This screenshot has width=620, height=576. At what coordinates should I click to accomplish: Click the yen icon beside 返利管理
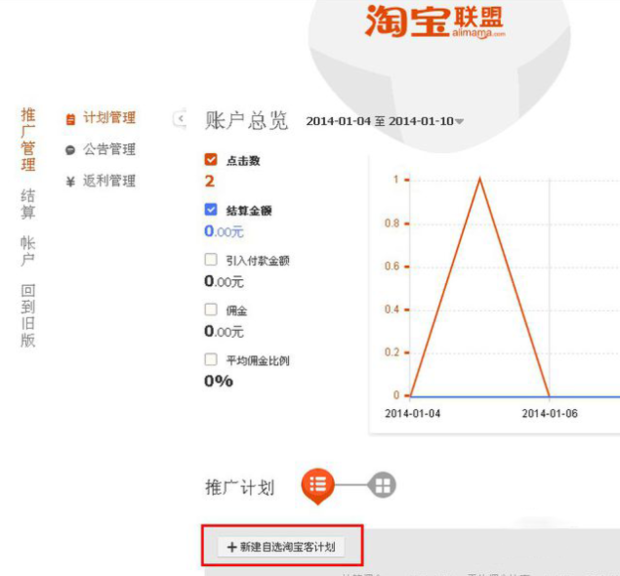70,181
